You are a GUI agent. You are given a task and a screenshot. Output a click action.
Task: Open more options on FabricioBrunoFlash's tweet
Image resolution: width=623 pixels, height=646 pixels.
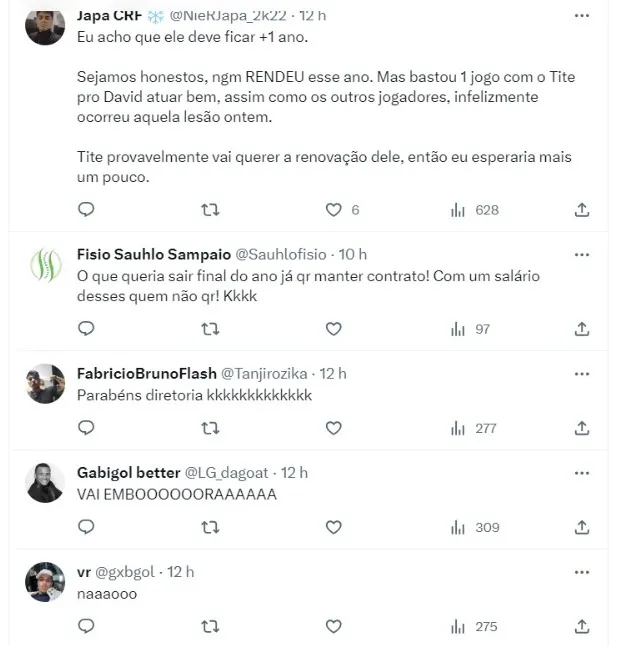(x=582, y=373)
